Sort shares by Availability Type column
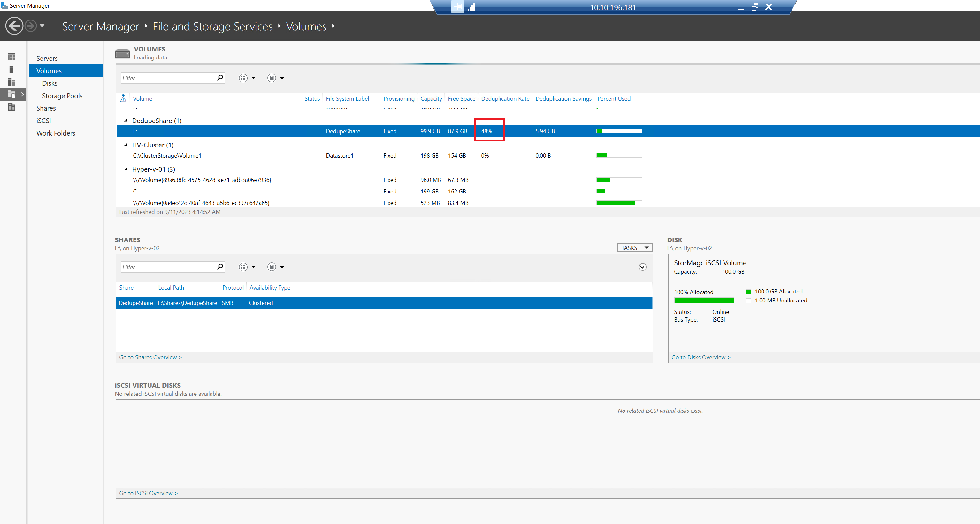The height and width of the screenshot is (524, 980). point(270,287)
